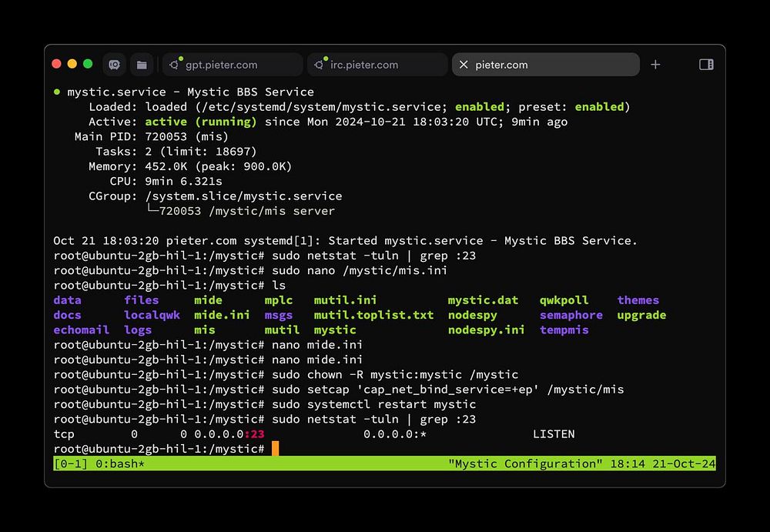Click the '0:bash*' window in tmux status bar

tap(120, 463)
